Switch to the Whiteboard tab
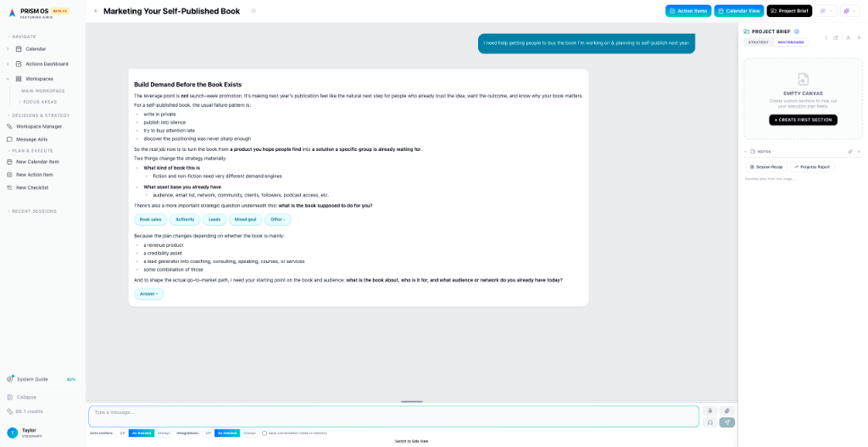 pos(791,42)
